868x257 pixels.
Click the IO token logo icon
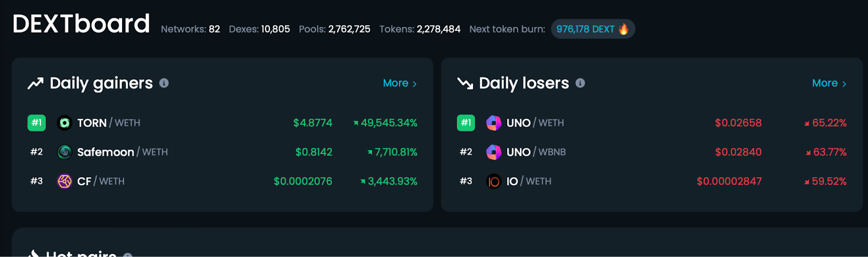[x=494, y=181]
